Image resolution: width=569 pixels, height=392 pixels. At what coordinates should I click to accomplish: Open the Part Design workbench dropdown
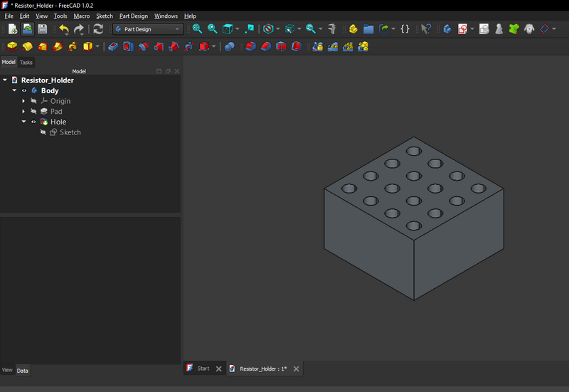(x=147, y=29)
